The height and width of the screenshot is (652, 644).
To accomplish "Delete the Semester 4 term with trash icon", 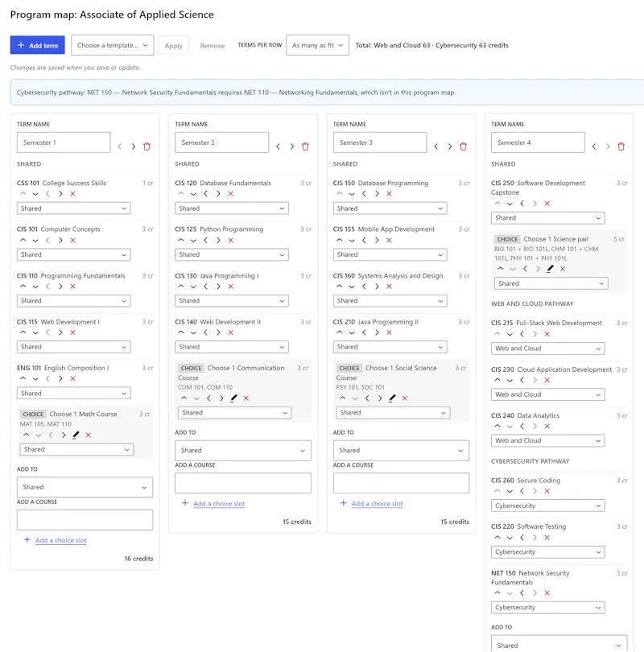I will [621, 146].
